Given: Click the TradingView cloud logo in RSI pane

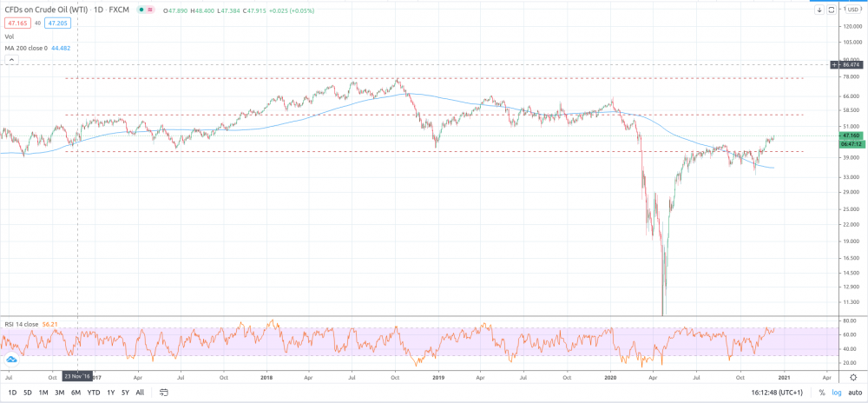Looking at the screenshot, I should coord(11,360).
